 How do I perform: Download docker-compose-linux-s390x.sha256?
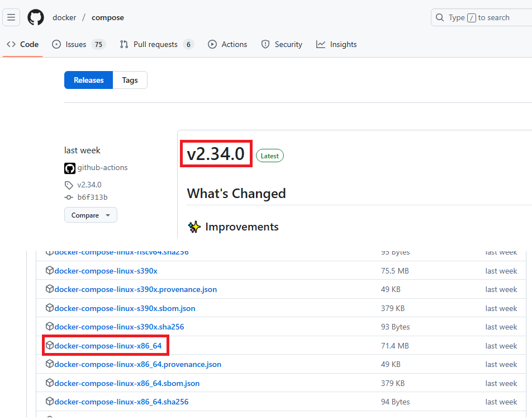119,327
